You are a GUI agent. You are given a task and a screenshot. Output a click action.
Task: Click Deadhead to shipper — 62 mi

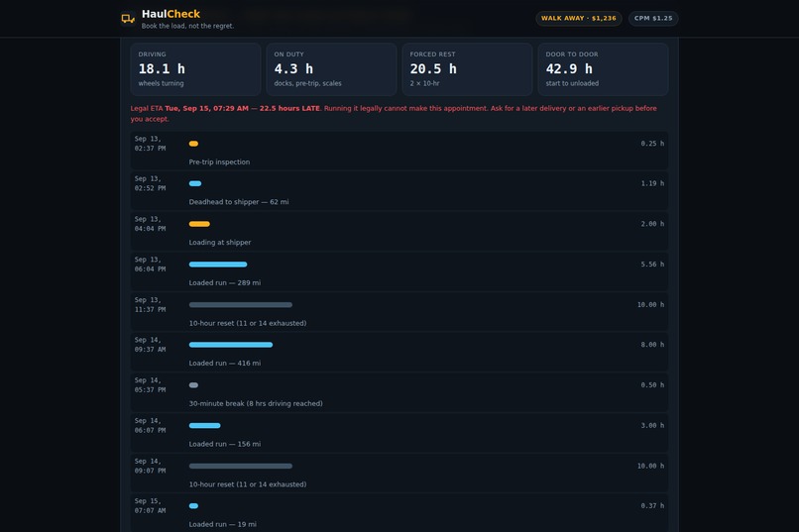click(239, 202)
